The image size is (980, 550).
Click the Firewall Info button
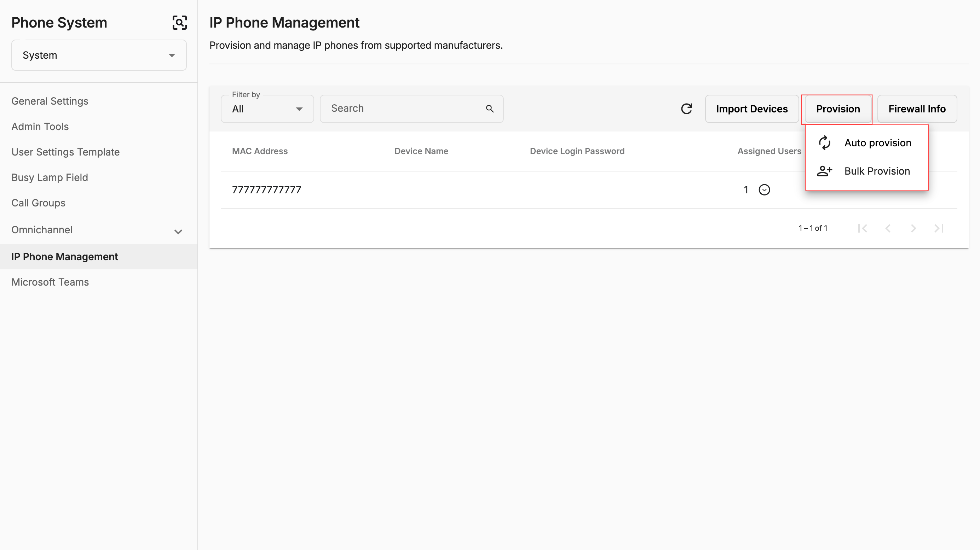[x=917, y=109]
